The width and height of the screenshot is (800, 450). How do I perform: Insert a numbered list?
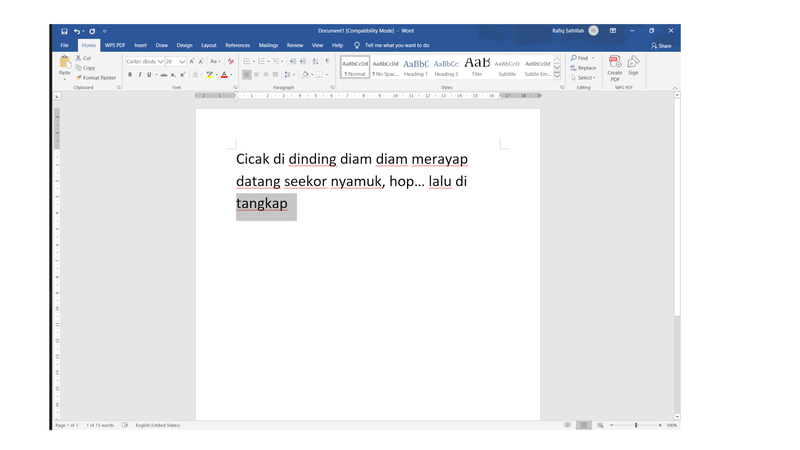click(x=261, y=61)
